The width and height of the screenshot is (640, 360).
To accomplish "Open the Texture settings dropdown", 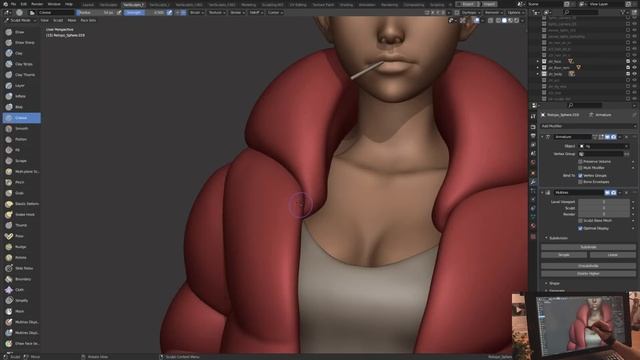I will pos(216,13).
